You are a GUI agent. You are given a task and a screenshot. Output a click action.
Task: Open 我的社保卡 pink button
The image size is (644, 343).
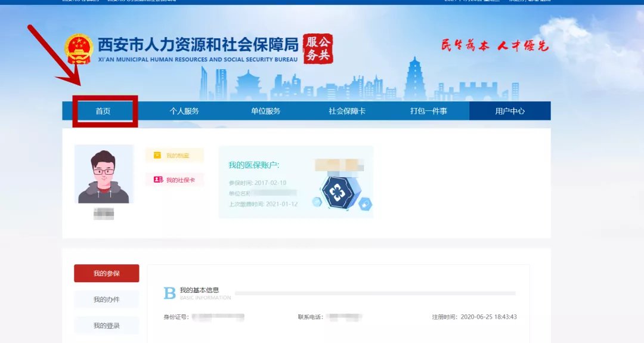pos(175,180)
